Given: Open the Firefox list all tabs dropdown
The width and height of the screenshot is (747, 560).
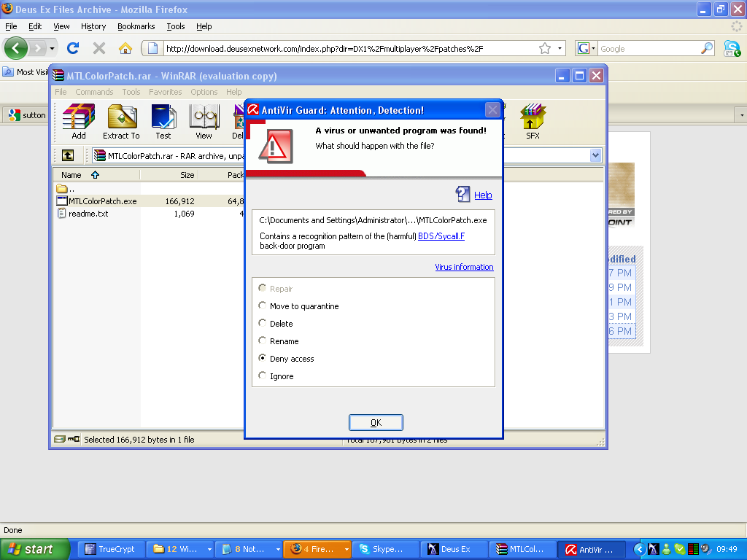Looking at the screenshot, I should (x=741, y=114).
